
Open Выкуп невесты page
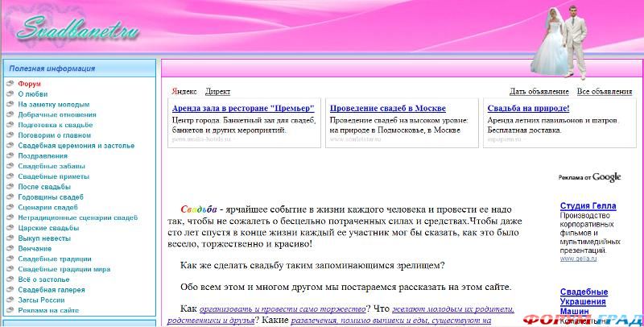44,238
